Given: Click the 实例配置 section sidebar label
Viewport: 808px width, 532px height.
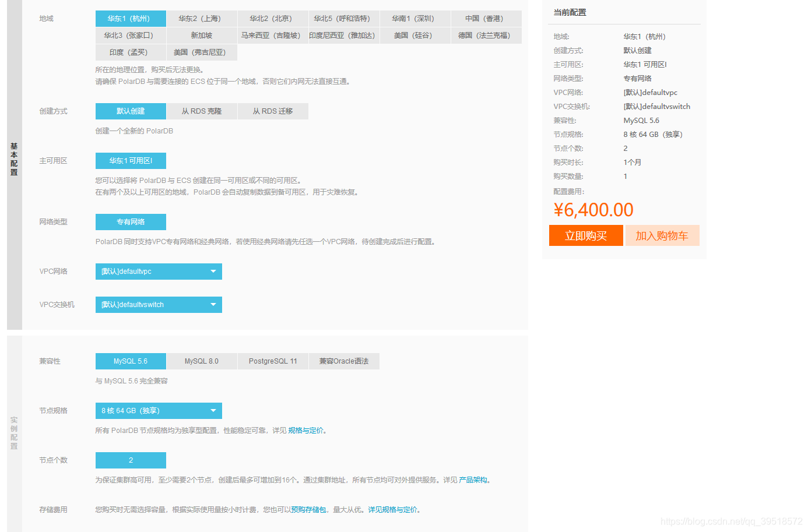Looking at the screenshot, I should (14, 433).
